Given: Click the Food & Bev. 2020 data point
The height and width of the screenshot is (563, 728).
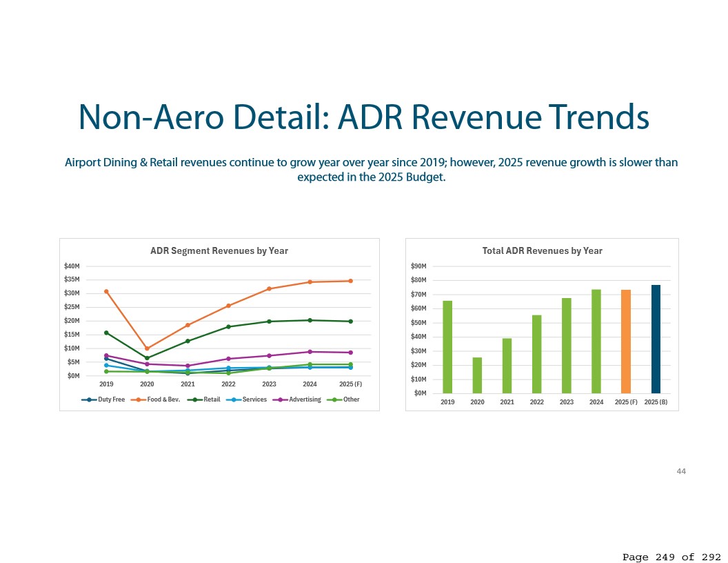Looking at the screenshot, I should [147, 348].
